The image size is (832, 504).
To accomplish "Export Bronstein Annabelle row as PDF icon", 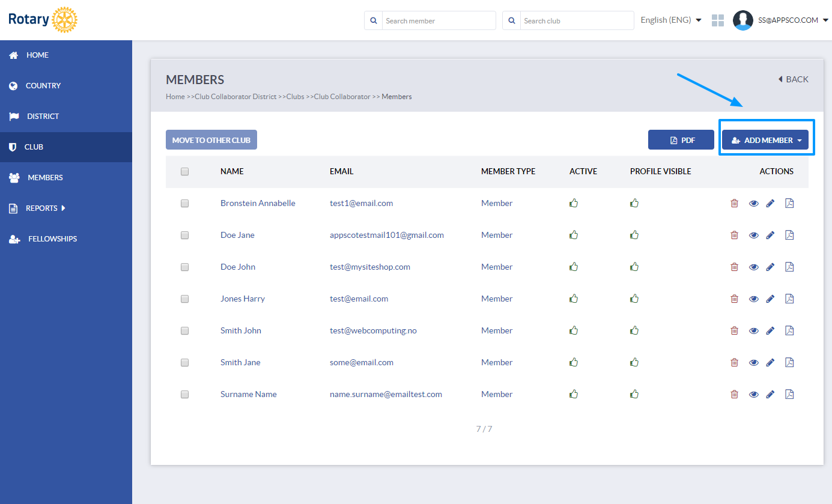I will coord(790,203).
